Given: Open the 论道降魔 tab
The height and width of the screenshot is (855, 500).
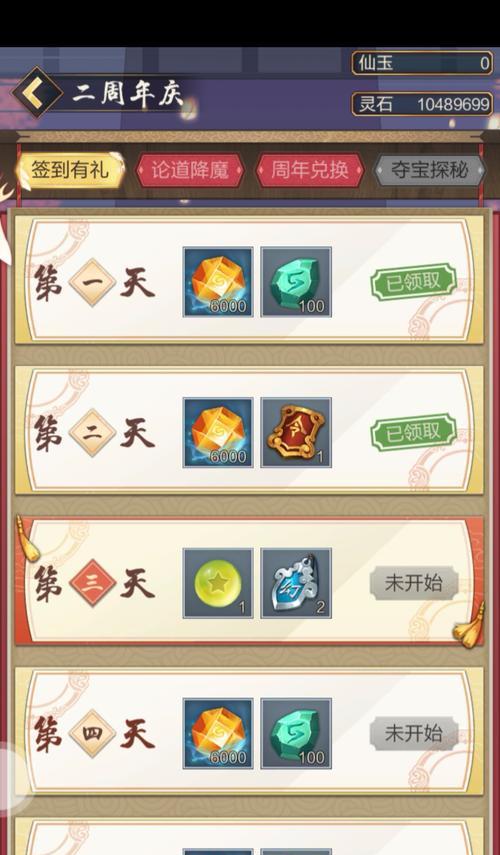Looking at the screenshot, I should coord(190,170).
